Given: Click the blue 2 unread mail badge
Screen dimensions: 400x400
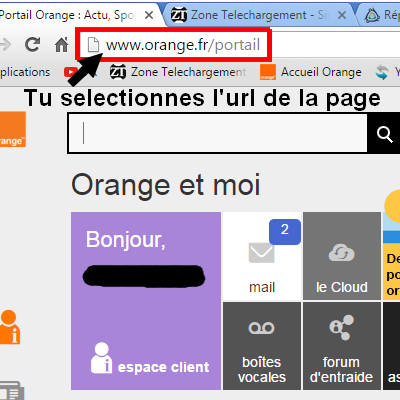Looking at the screenshot, I should pos(285,232).
